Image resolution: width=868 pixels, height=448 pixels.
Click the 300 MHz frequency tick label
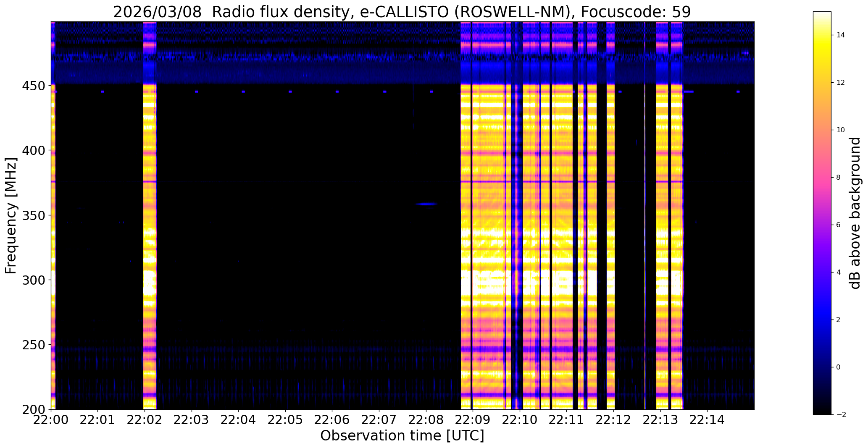coord(34,280)
